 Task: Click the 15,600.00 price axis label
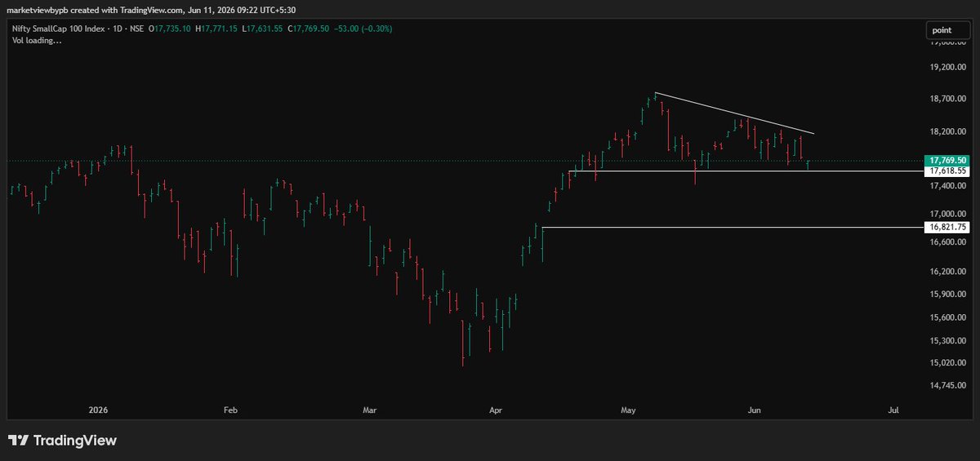(947, 317)
